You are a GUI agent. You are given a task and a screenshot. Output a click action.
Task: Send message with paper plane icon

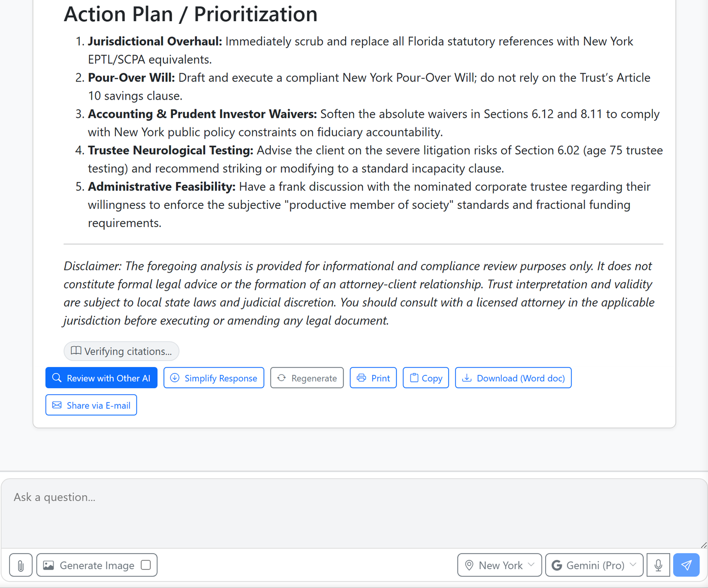pos(686,565)
